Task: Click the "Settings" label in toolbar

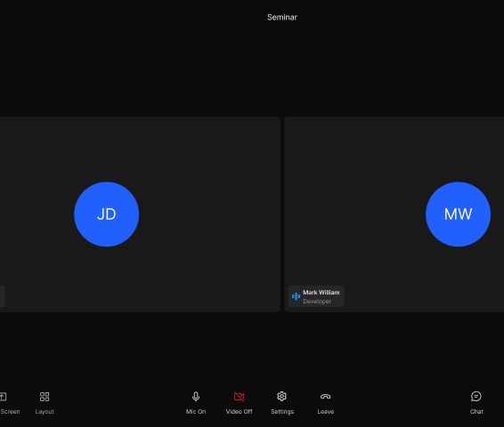Action: [282, 412]
